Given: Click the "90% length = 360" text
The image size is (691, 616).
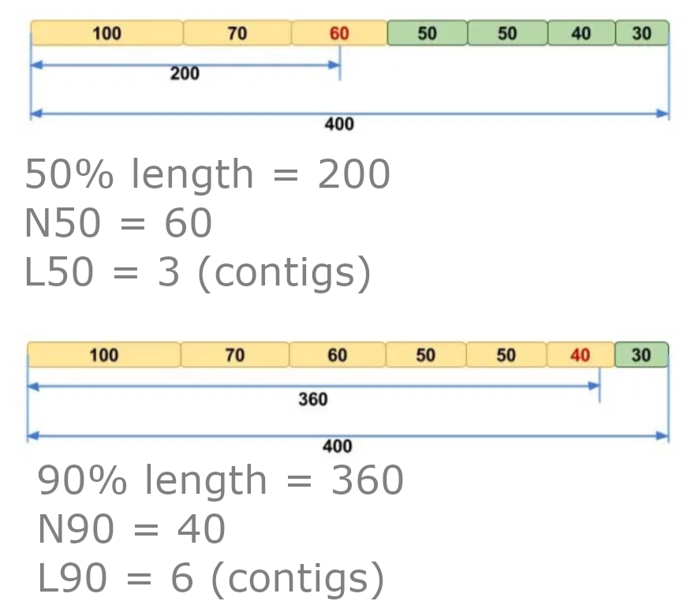Looking at the screenshot, I should coord(220,480).
